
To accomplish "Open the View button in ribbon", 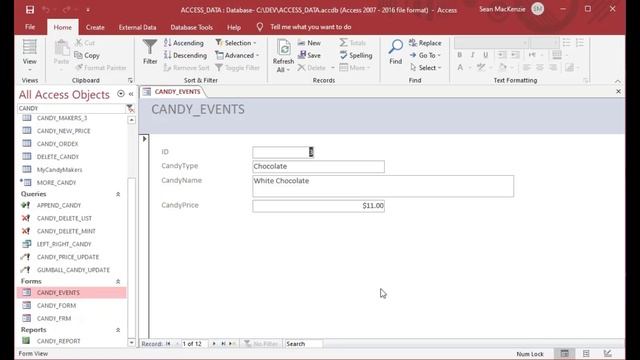I will coord(29,56).
